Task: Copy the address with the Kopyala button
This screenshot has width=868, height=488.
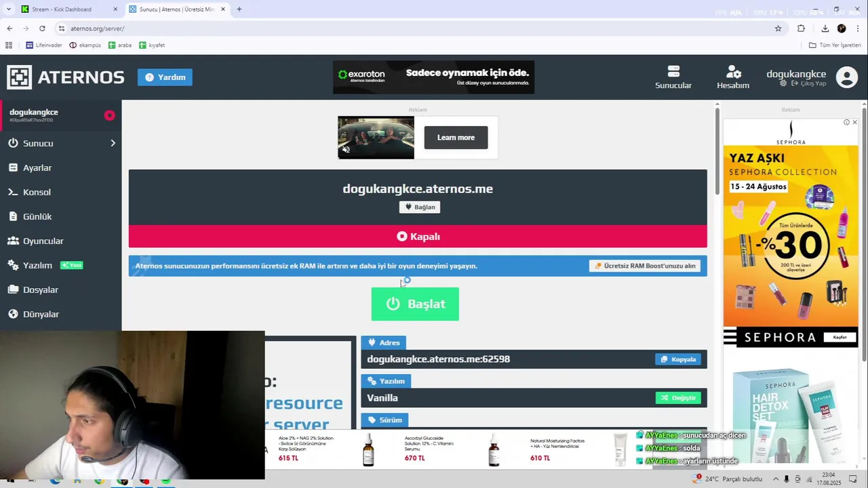Action: pyautogui.click(x=678, y=359)
